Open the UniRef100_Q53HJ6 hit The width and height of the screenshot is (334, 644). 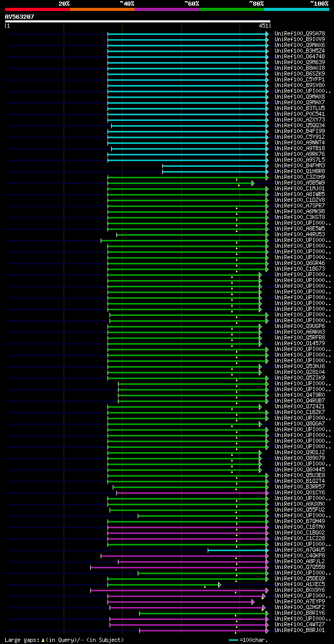tap(300, 367)
